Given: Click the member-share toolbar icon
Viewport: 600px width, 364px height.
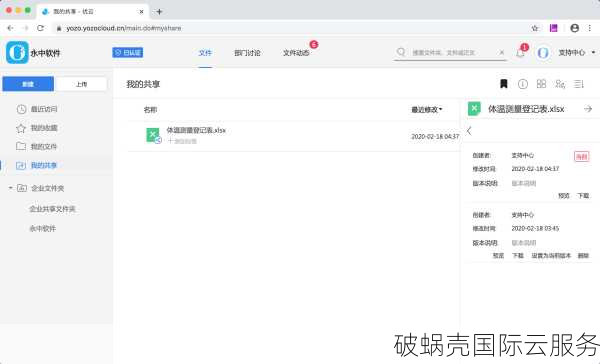Looking at the screenshot, I should pyautogui.click(x=560, y=84).
